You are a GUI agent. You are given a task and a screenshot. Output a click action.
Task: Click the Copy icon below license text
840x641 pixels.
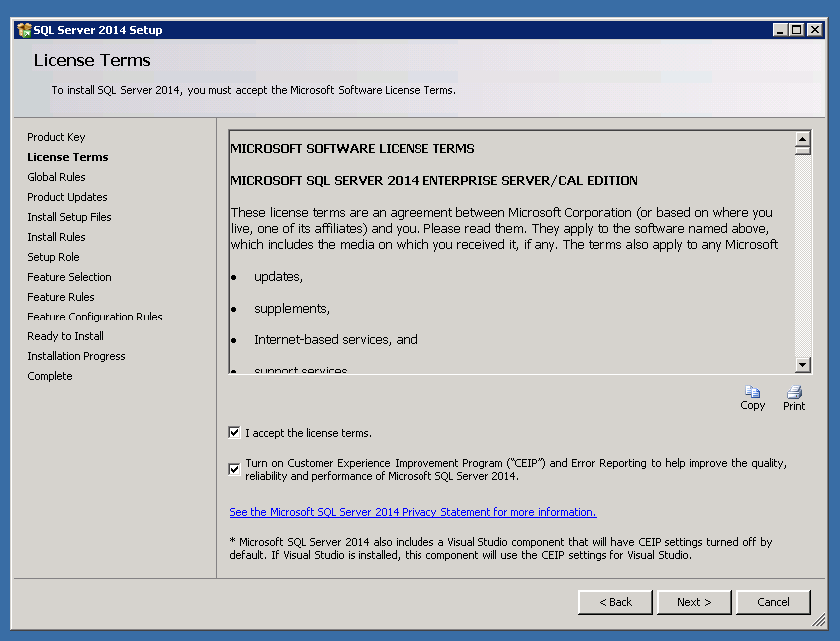coord(752,392)
